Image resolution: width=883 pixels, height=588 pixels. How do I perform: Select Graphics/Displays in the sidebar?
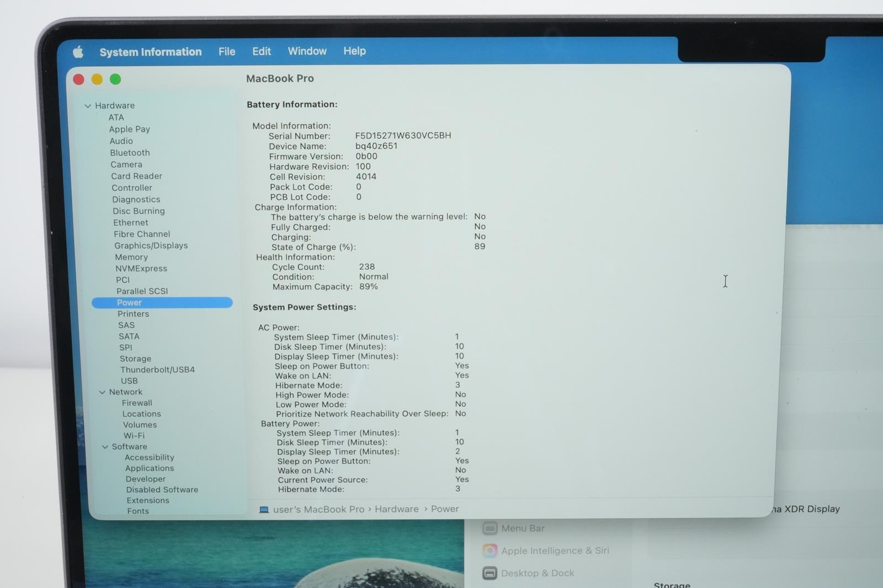click(x=151, y=245)
